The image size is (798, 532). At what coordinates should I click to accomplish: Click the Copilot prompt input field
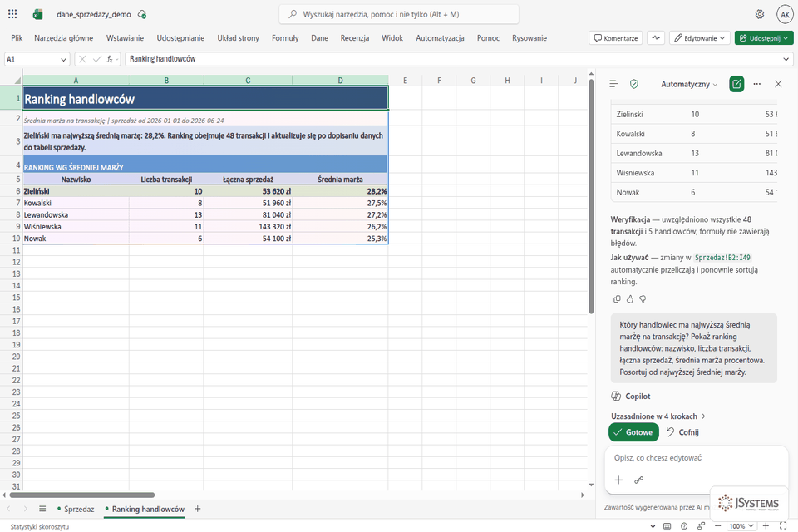(696, 458)
